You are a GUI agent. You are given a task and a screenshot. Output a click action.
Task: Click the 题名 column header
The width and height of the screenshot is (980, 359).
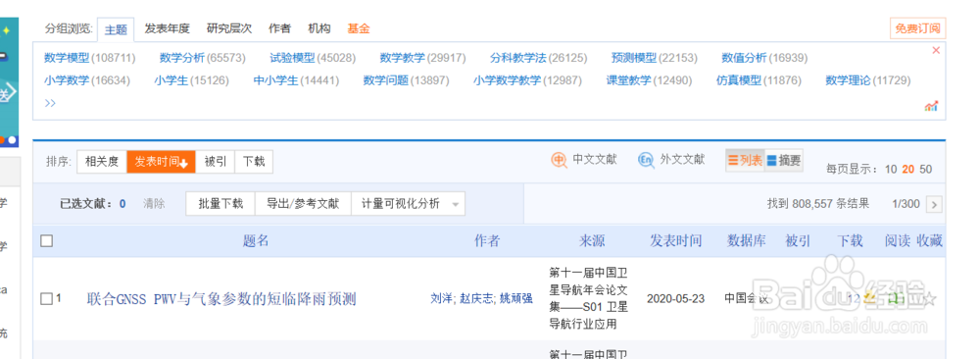(256, 240)
